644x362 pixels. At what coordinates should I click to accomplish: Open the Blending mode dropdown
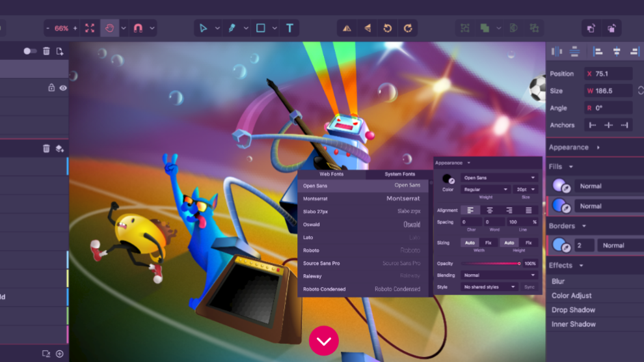499,275
